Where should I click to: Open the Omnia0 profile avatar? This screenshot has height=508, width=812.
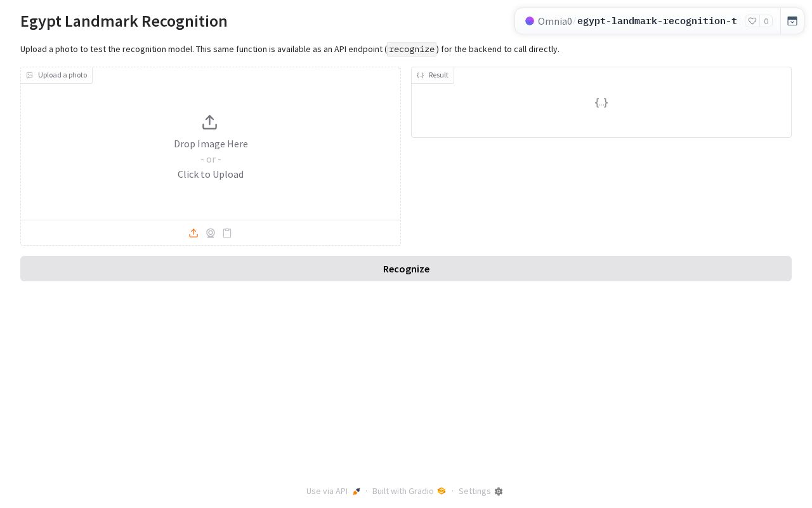[x=530, y=21]
